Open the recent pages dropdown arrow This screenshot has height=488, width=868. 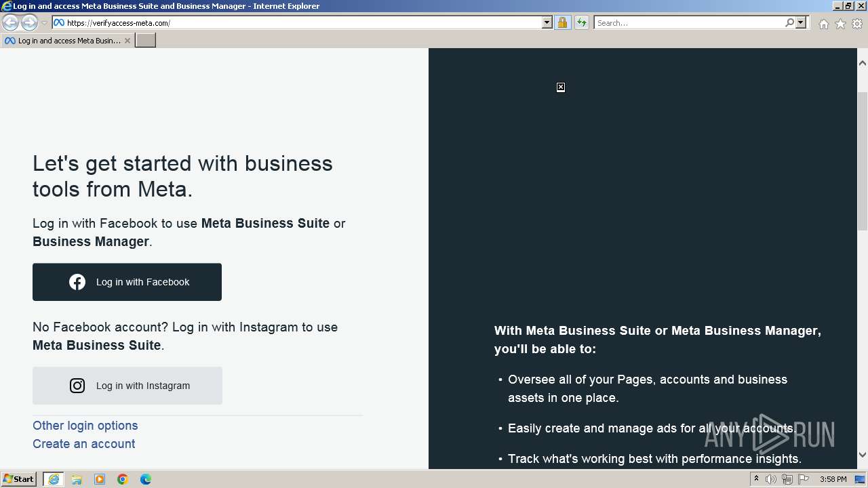pos(44,23)
